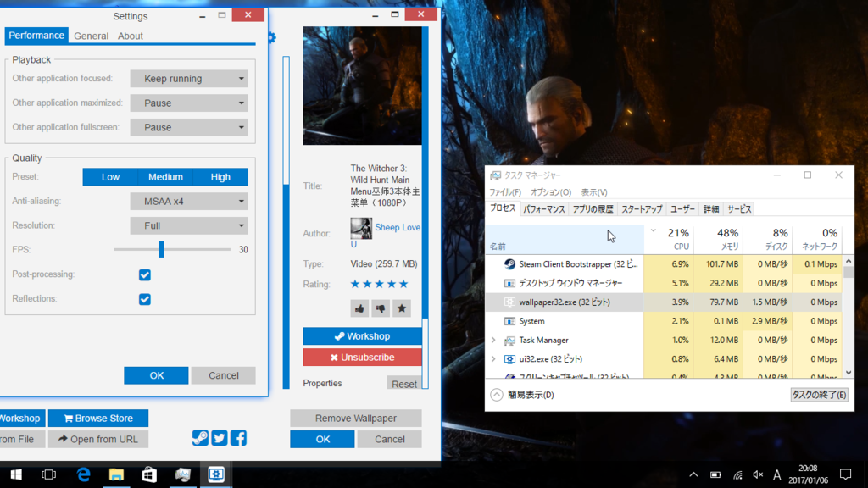Screen dimensions: 868x488
Task: Click the thumbs down rating icon
Action: pyautogui.click(x=381, y=308)
